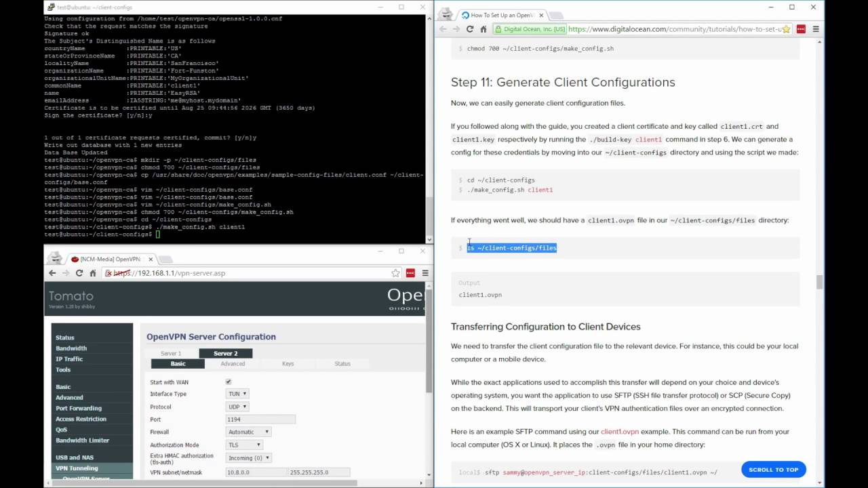Click the PuTTY icon in the terminal title bar
This screenshot has height=488, width=868.
point(51,7)
